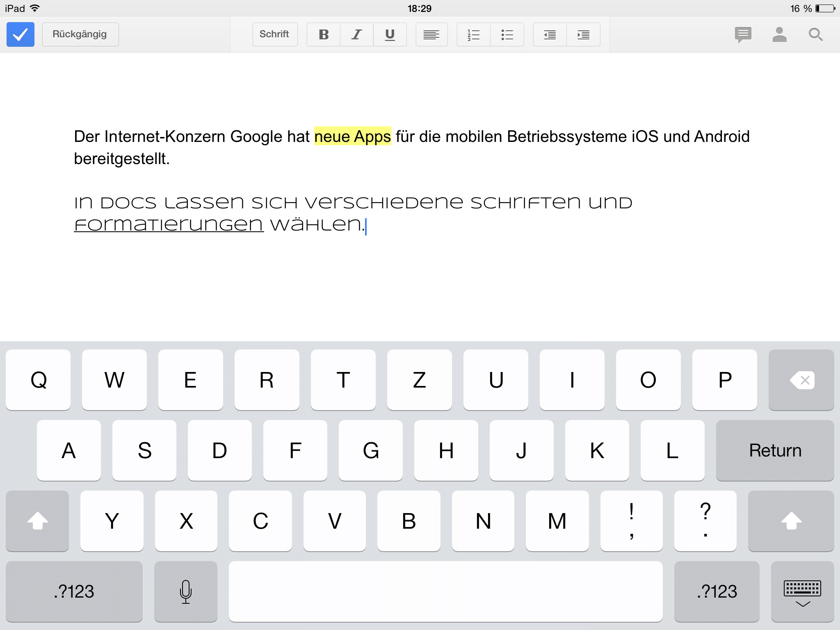
Task: Tap the left shift key
Action: (x=37, y=521)
